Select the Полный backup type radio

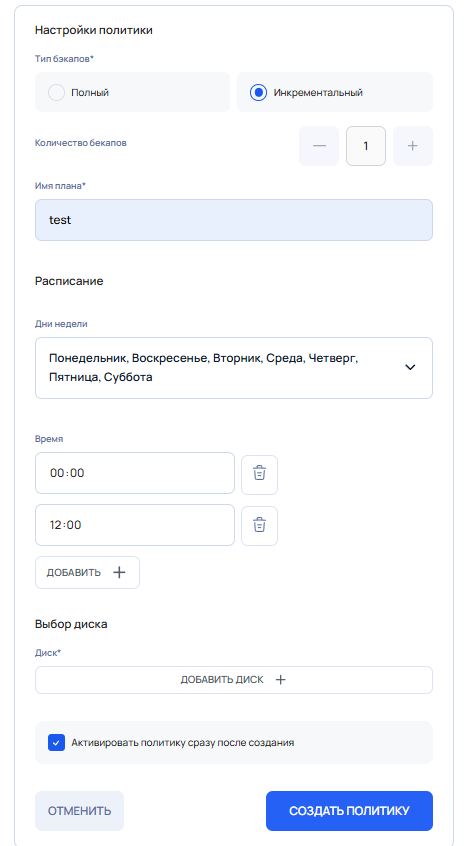[x=56, y=92]
